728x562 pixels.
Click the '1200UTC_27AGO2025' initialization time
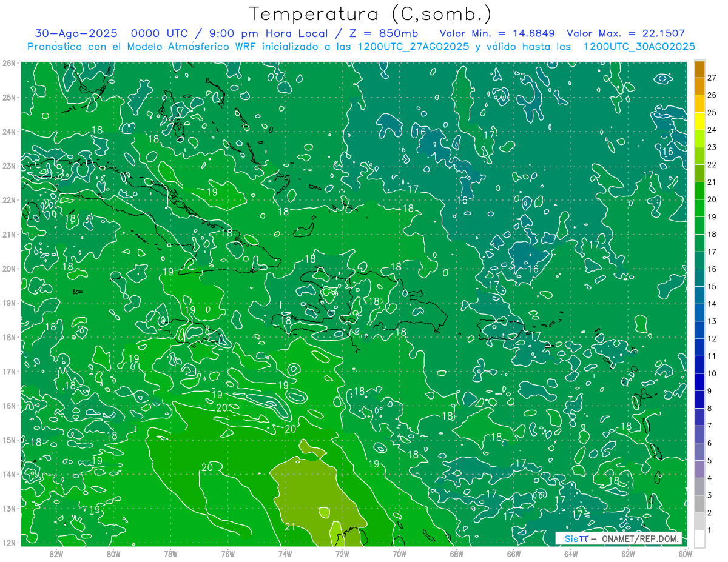click(x=413, y=47)
